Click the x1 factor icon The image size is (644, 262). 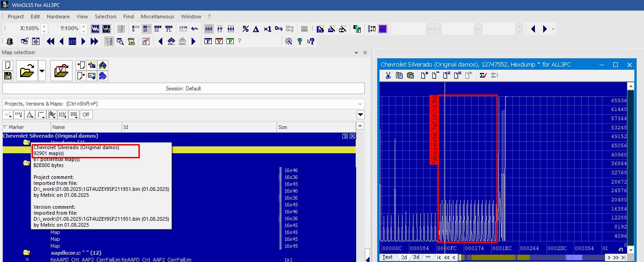267,29
